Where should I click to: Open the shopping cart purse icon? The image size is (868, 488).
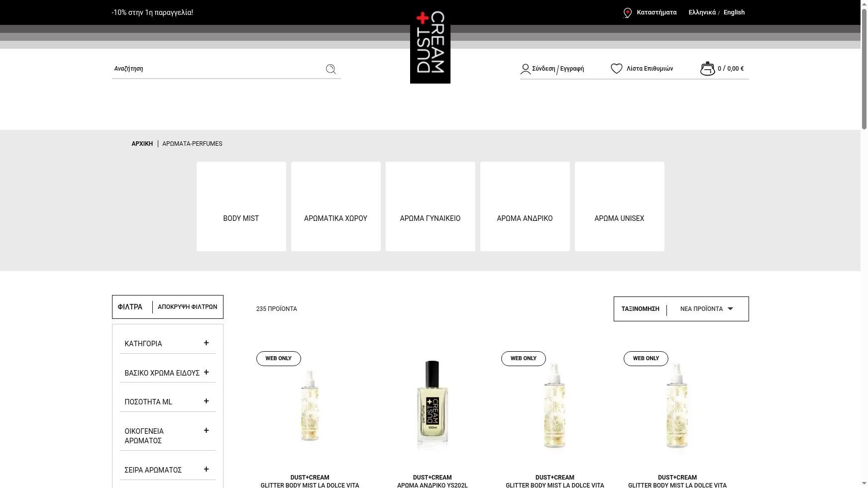(x=707, y=68)
